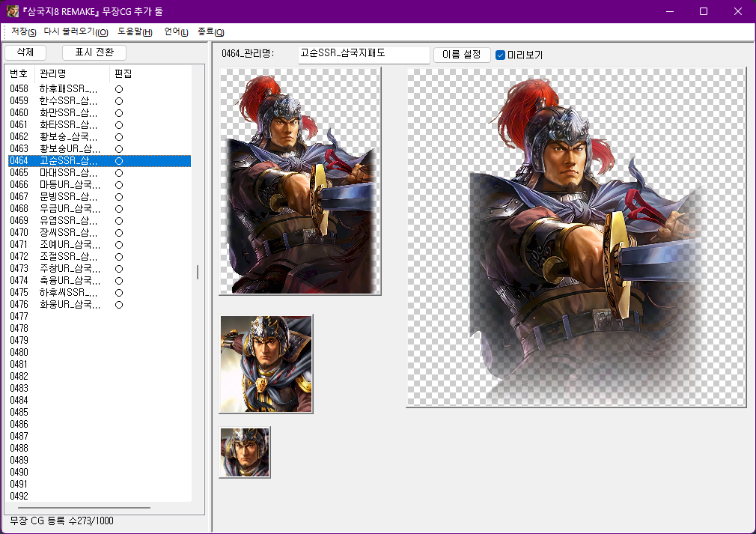756x534 pixels.
Task: Select empty slot 0480
Action: (x=100, y=353)
